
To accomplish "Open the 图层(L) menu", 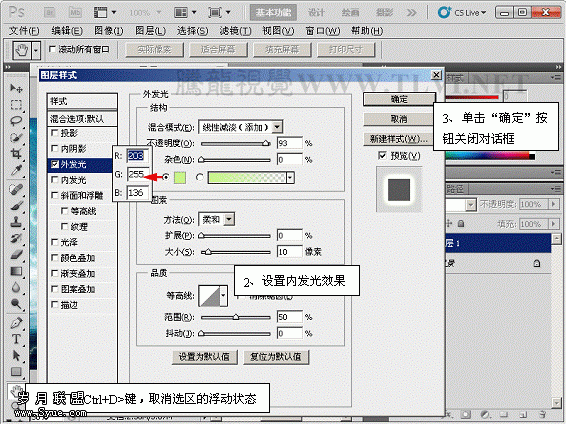I will [x=150, y=31].
